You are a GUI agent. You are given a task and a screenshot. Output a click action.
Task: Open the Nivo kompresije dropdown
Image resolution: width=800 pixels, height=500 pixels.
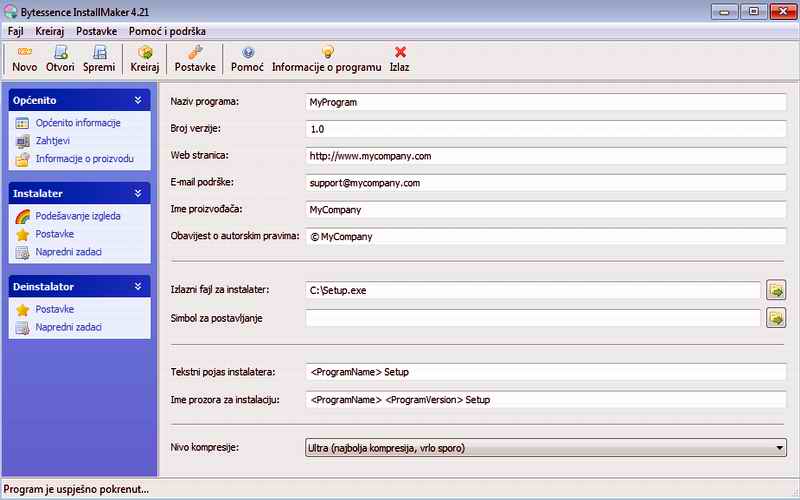[779, 448]
